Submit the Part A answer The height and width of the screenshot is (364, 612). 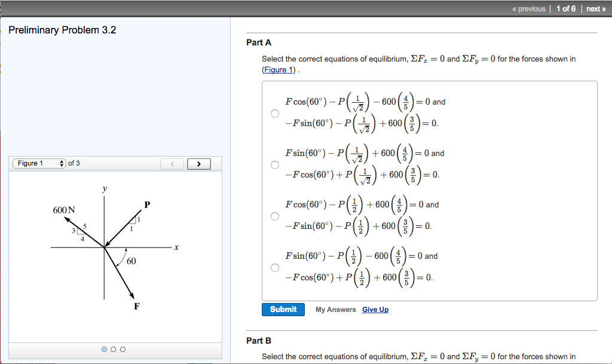[x=283, y=309]
